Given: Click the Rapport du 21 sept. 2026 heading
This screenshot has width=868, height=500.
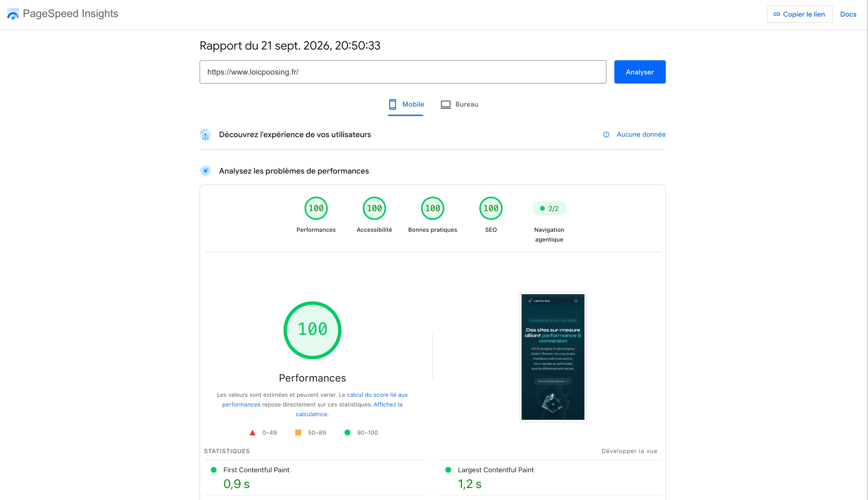Looking at the screenshot, I should click(x=290, y=46).
